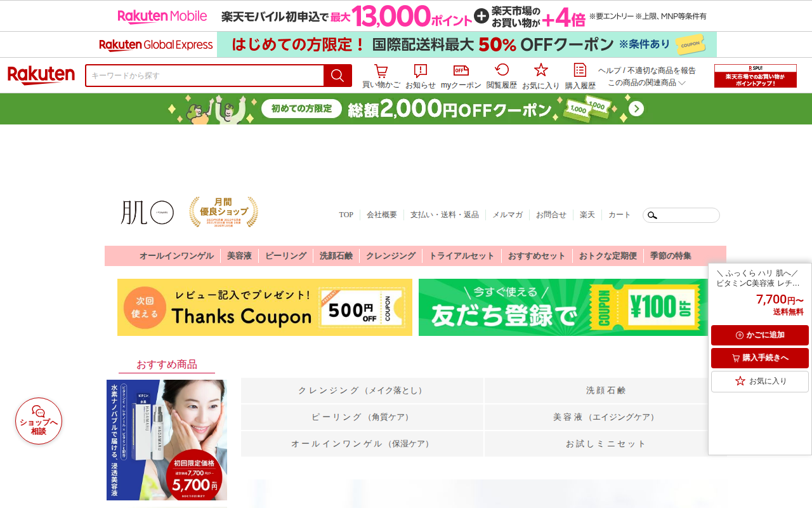Click the かごに追加 button
Screen dimensions: 812x508
click(x=760, y=335)
